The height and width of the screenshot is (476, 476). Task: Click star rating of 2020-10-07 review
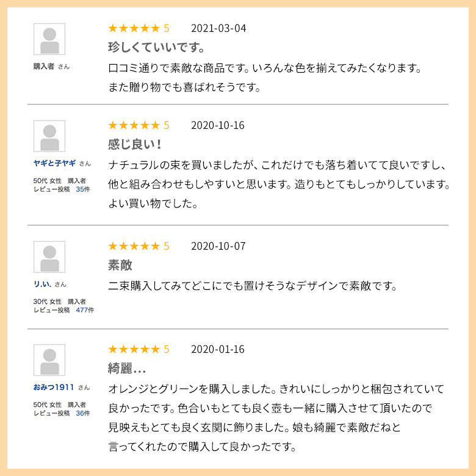click(139, 246)
